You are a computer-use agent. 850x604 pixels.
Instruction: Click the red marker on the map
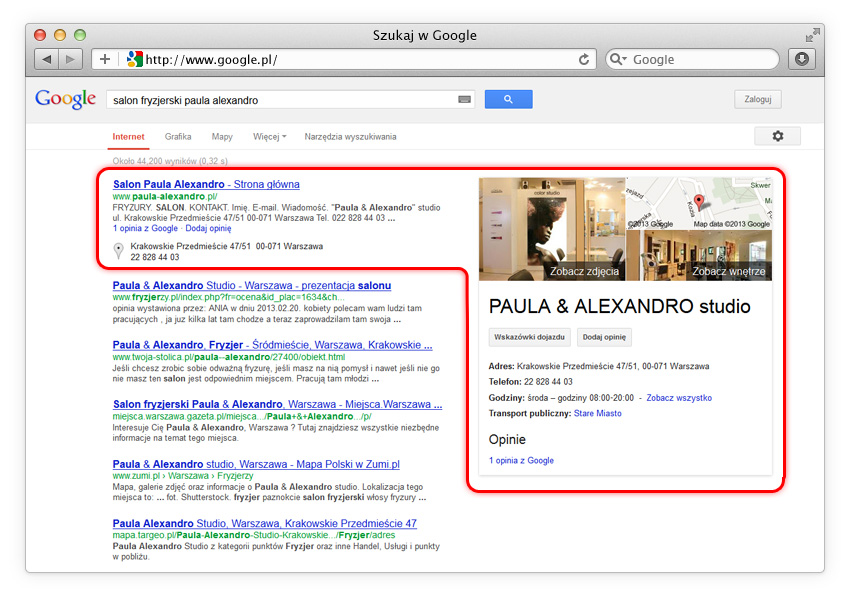click(x=699, y=201)
